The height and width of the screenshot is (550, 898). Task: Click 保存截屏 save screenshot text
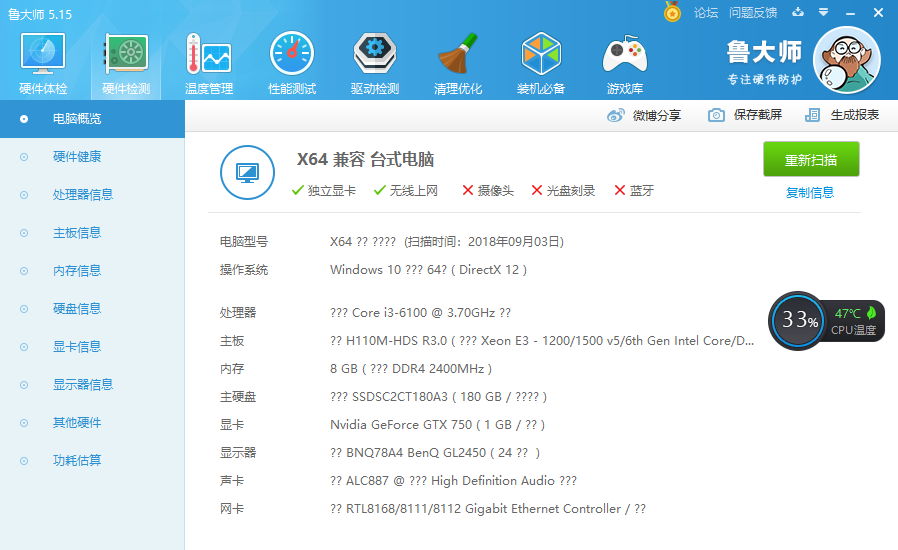coord(758,115)
